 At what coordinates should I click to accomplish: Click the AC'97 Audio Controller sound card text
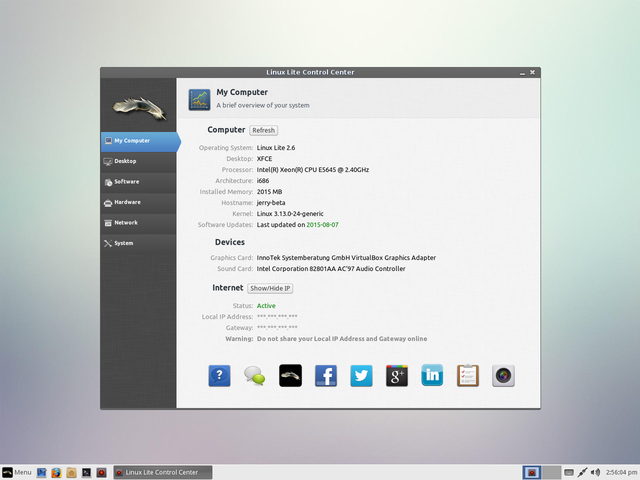coord(331,269)
